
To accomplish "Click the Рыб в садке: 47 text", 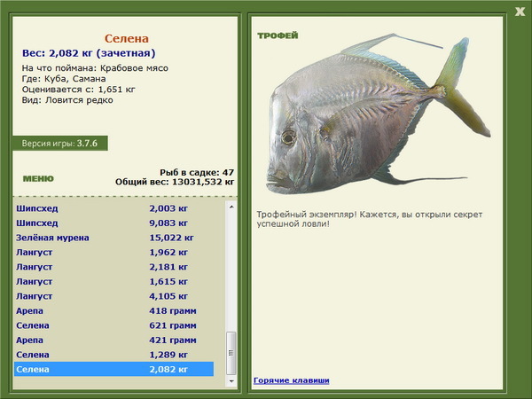I will click(197, 172).
